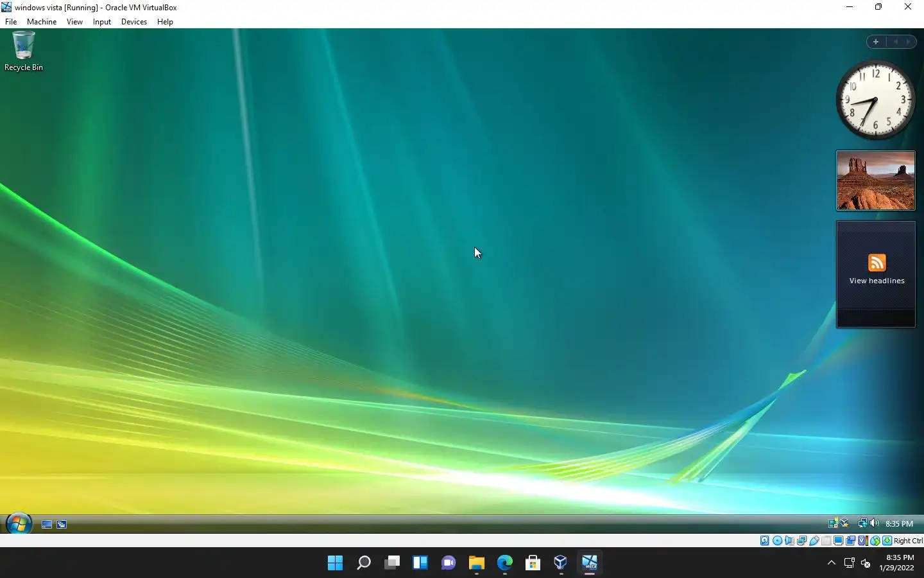Screen dimensions: 924x578
Task: Click the Vista network tray icon
Action: 862,523
